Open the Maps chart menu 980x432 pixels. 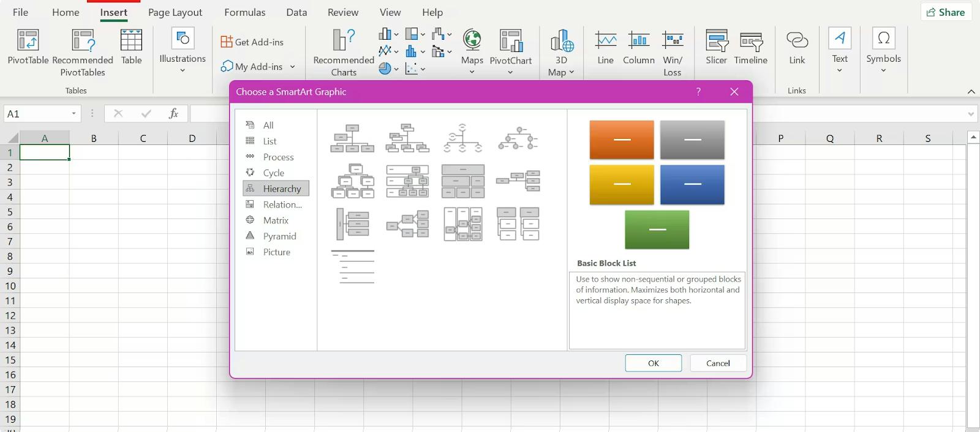(x=472, y=51)
